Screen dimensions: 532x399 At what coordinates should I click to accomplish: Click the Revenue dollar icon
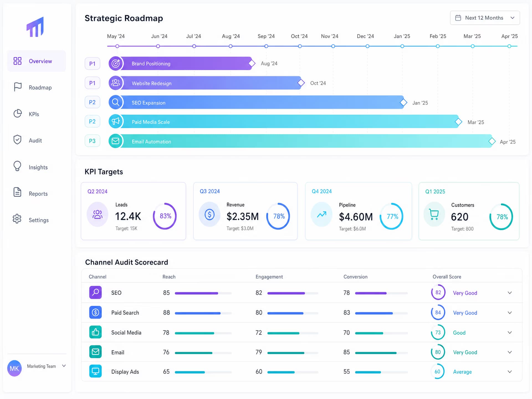click(209, 214)
